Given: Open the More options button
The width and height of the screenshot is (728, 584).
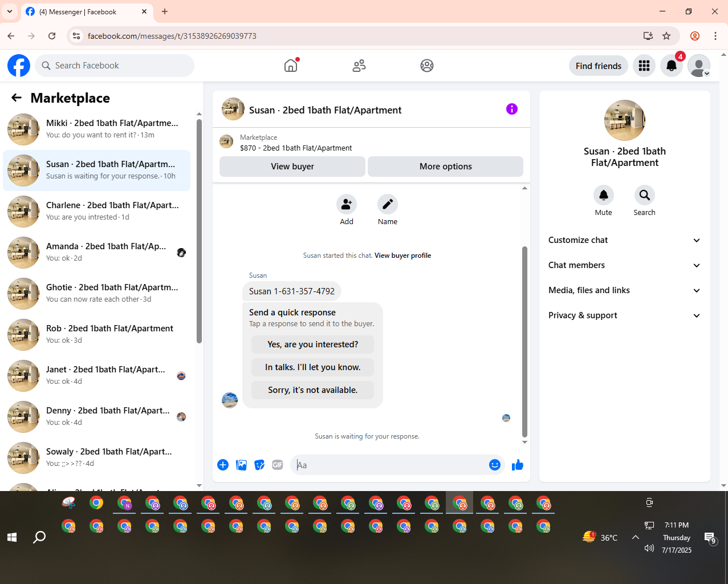Looking at the screenshot, I should coord(446,167).
